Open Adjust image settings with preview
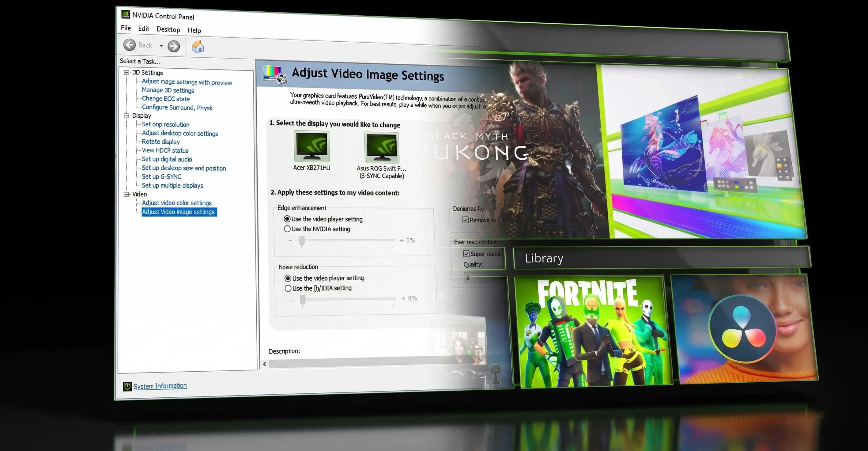 click(187, 82)
